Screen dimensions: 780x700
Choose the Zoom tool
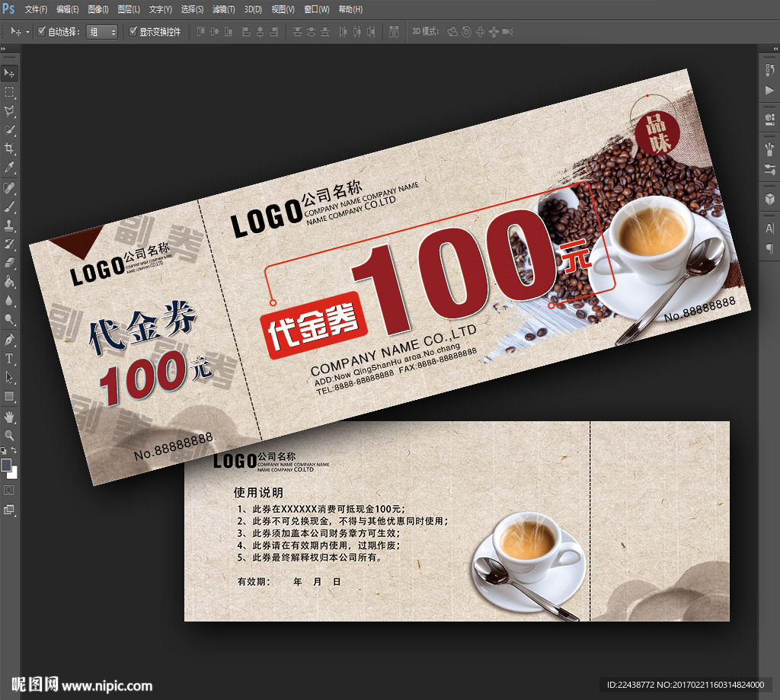[x=10, y=435]
